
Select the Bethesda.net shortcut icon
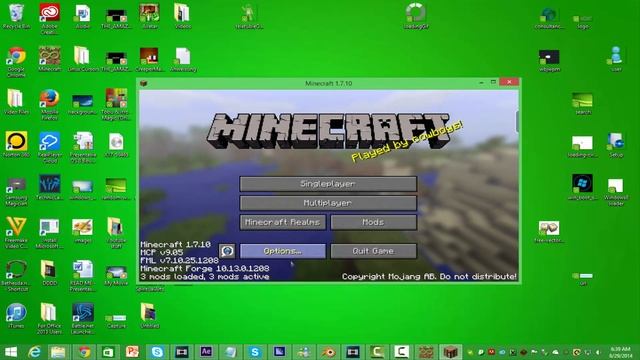click(x=16, y=276)
